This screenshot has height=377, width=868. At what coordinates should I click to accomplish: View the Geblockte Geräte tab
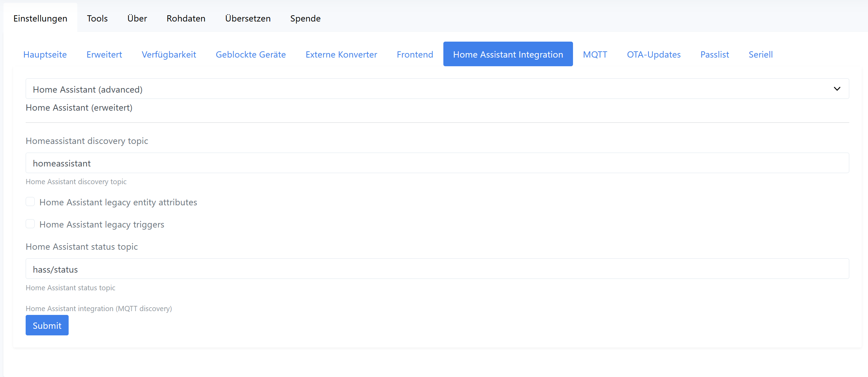(251, 54)
